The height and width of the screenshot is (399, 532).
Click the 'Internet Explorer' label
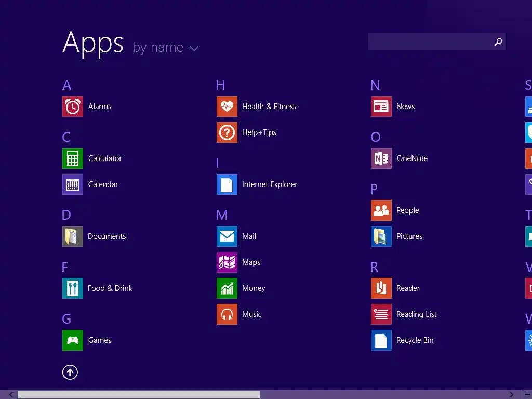pos(270,184)
